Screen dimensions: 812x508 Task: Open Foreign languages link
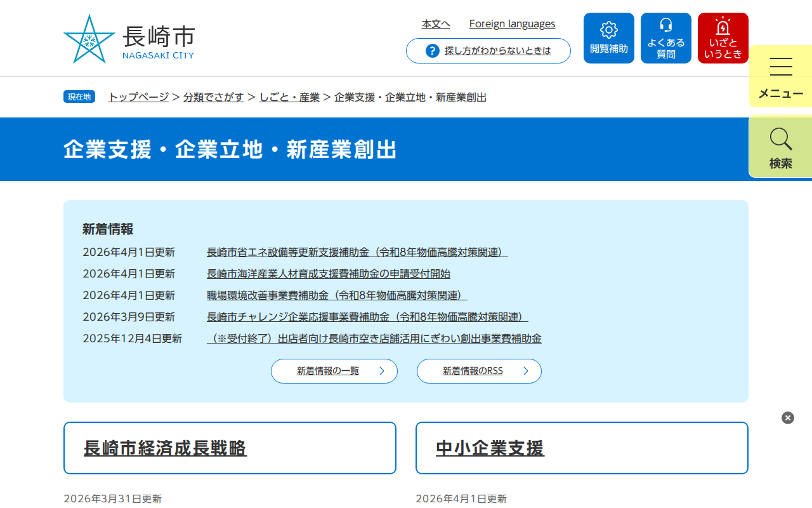(x=512, y=23)
